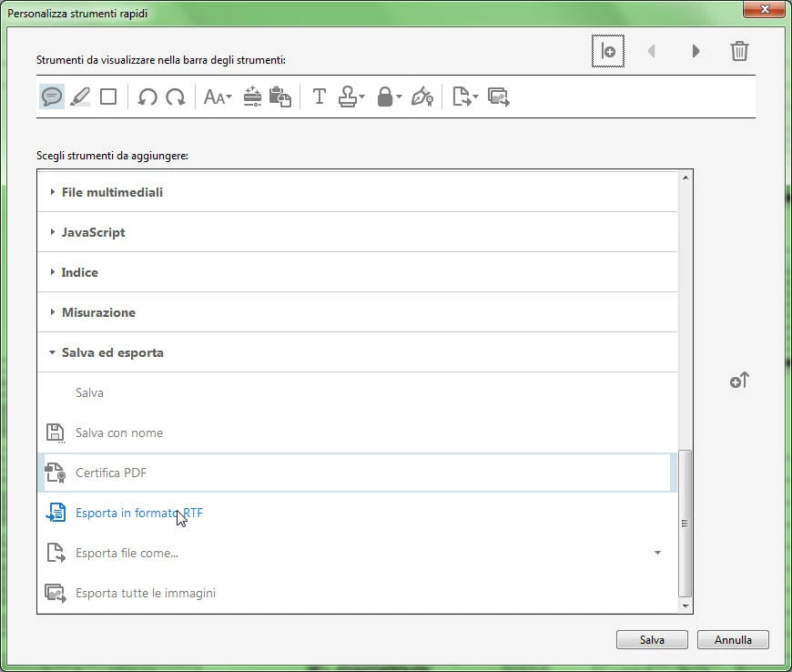Open the stamp tool dropdown arrow
The width and height of the screenshot is (792, 672).
coord(361,97)
